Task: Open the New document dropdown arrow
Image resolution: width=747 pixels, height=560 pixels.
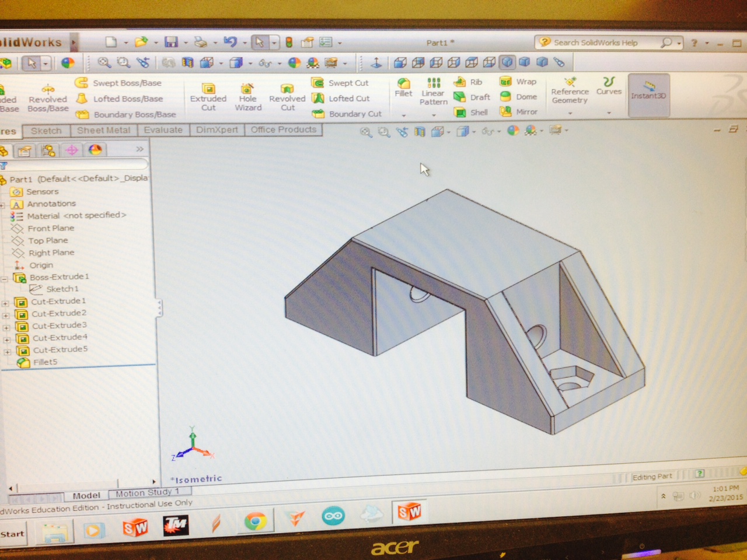Action: [x=125, y=43]
